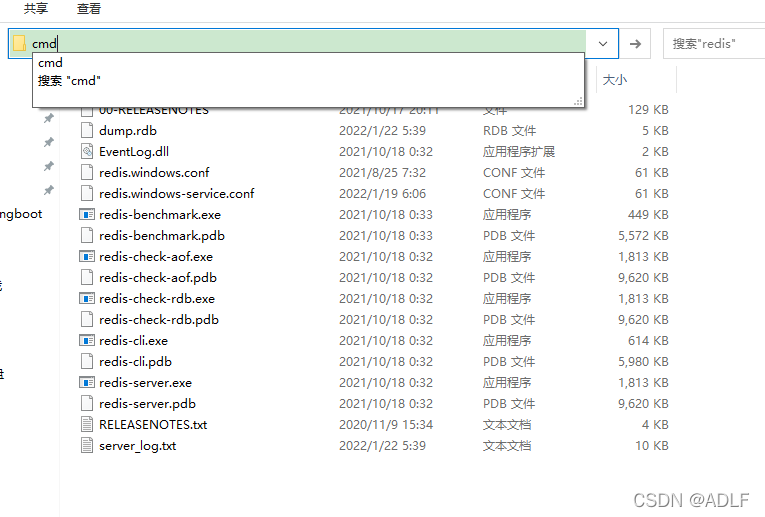This screenshot has width=765, height=517.
Task: Click the pin icon beside redis.windows-service.conf row
Action: [49, 190]
